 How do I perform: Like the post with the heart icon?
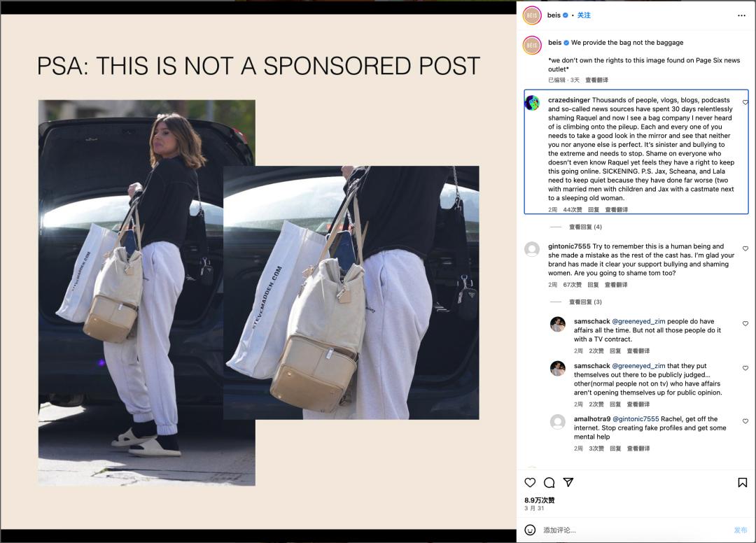pyautogui.click(x=530, y=482)
